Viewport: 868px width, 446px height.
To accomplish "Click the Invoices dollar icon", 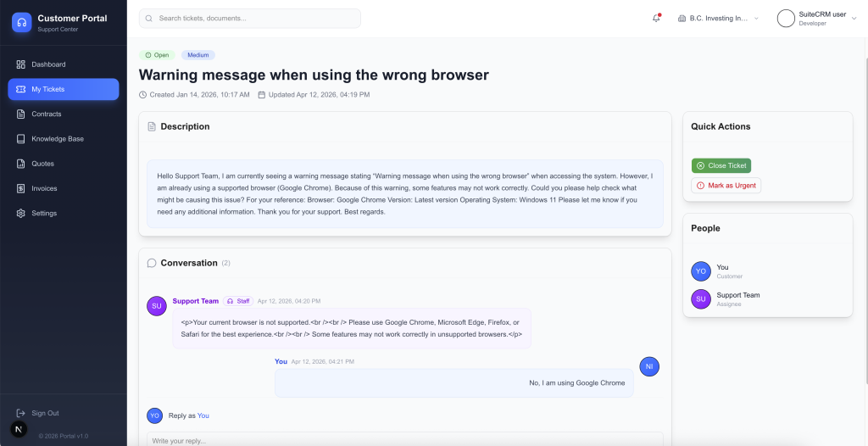I will [21, 188].
